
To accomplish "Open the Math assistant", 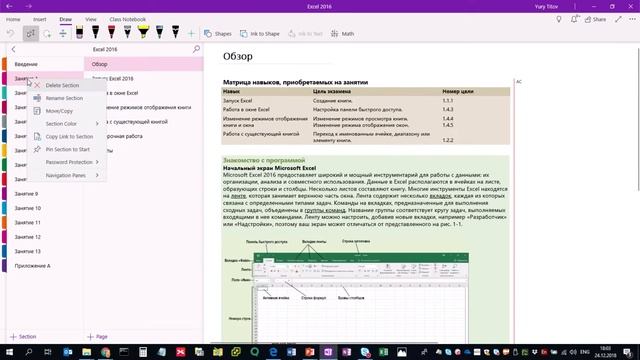I will pos(342,33).
